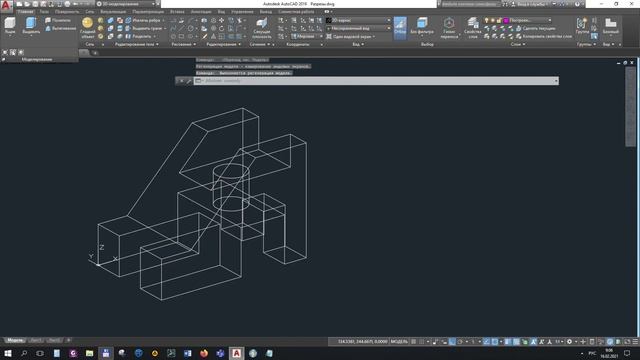Click the Box (Ящик) solid tool
The image size is (640, 360).
tap(9, 25)
